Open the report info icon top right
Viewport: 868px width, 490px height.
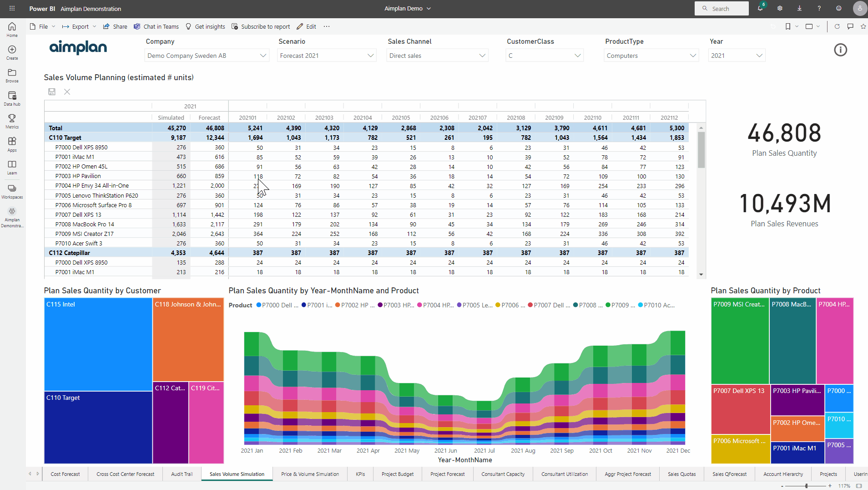(840, 50)
